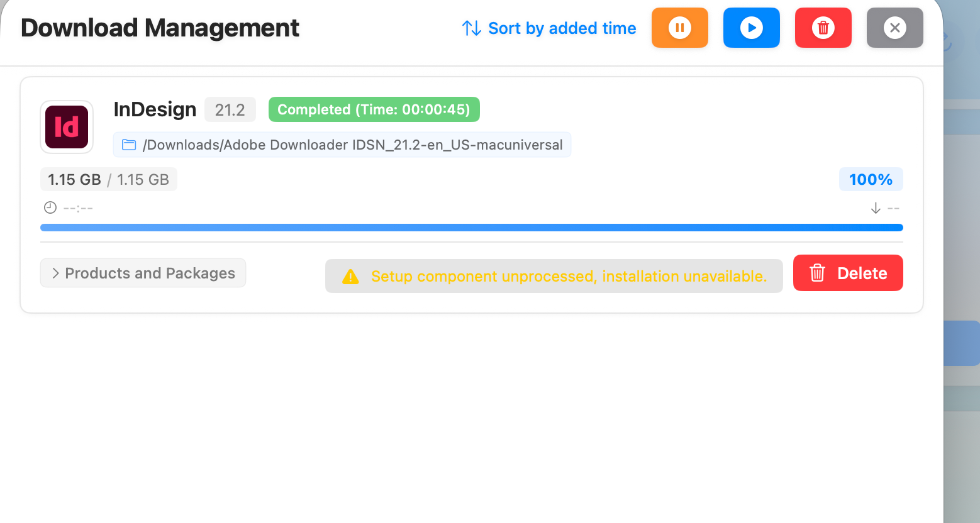Image resolution: width=980 pixels, height=523 pixels.
Task: Pause all downloads with the orange button
Action: [679, 28]
